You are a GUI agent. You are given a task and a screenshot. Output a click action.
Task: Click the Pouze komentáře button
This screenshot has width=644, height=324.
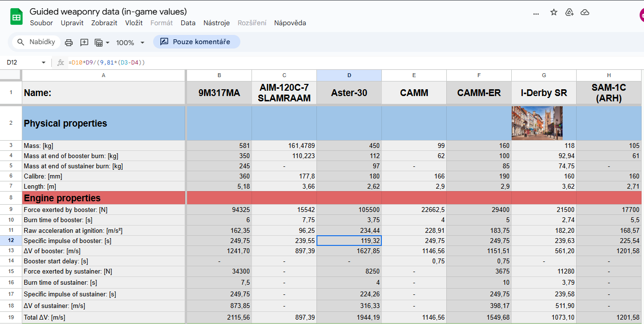[x=196, y=42]
